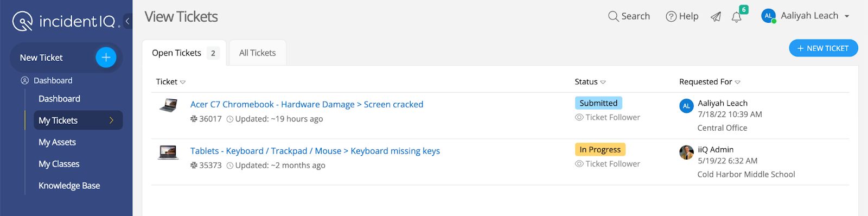Image resolution: width=868 pixels, height=216 pixels.
Task: Go to Knowledge Base in sidebar
Action: click(69, 186)
